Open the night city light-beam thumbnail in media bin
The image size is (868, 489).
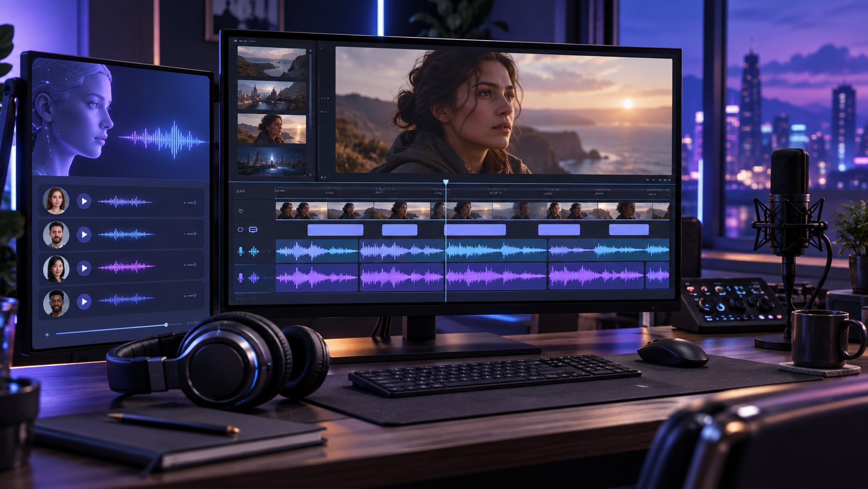[x=272, y=161]
